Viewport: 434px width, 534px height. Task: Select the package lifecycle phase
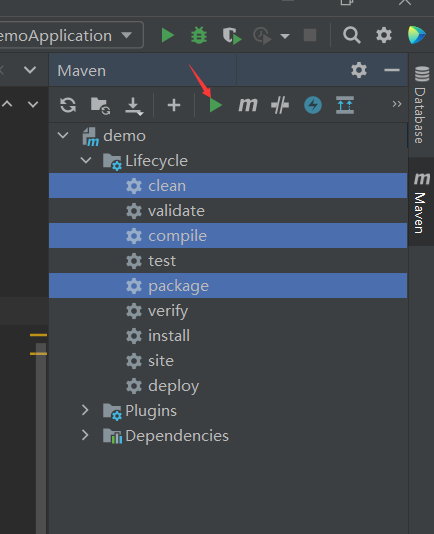pyautogui.click(x=228, y=286)
